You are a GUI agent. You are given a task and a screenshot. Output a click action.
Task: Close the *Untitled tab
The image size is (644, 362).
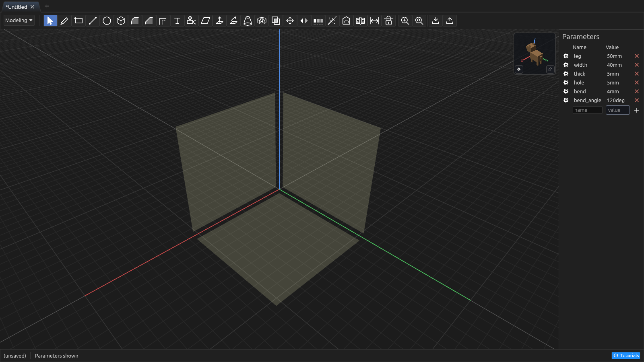tap(33, 7)
